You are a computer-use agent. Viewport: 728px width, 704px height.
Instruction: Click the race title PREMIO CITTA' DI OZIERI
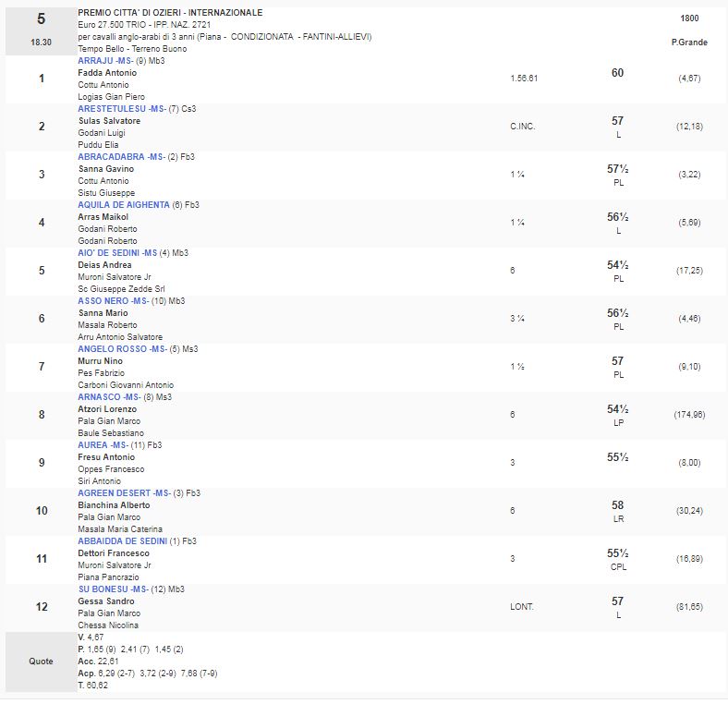(x=170, y=13)
